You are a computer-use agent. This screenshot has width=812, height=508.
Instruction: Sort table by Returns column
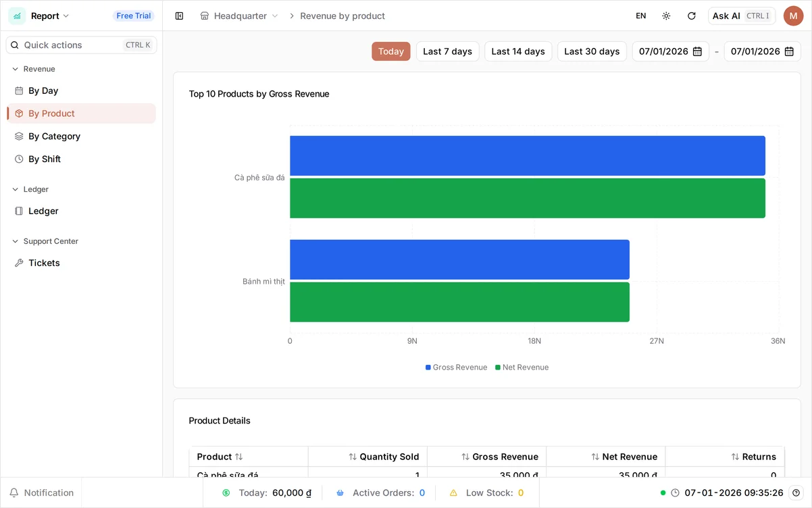753,457
